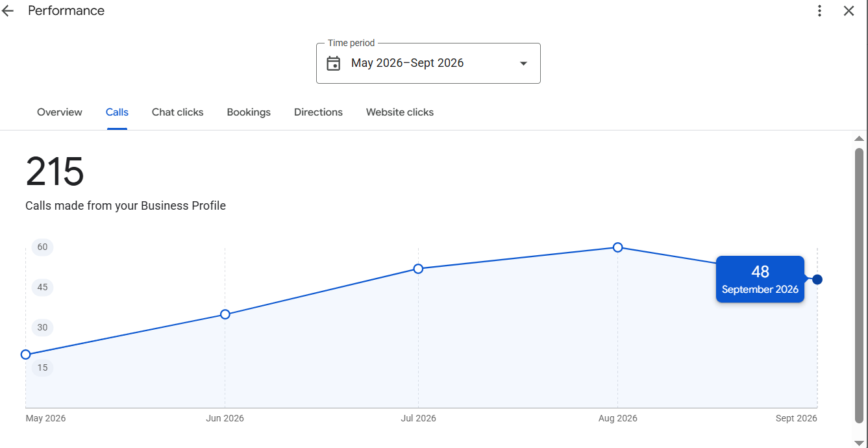Select the Calls tab
Viewport: 868px width, 448px height.
pos(117,112)
